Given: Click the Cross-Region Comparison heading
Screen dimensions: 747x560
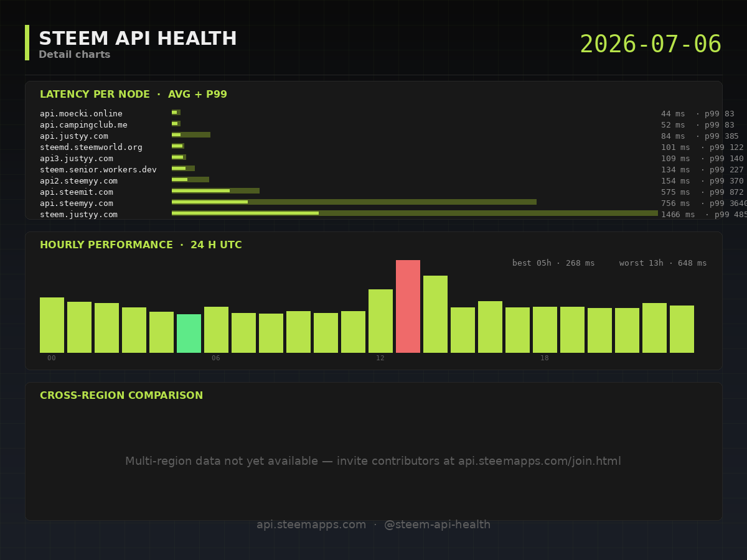Looking at the screenshot, I should coord(121,396).
